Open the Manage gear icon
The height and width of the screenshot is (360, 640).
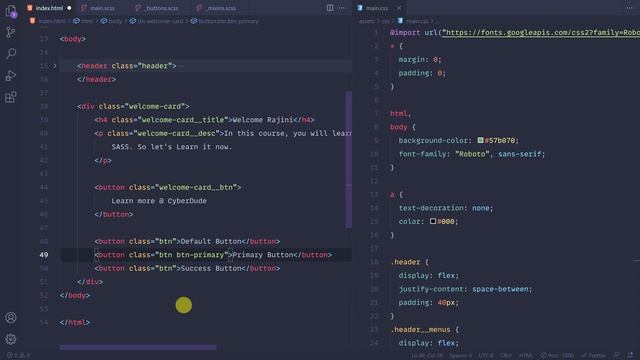pyautogui.click(x=11, y=339)
